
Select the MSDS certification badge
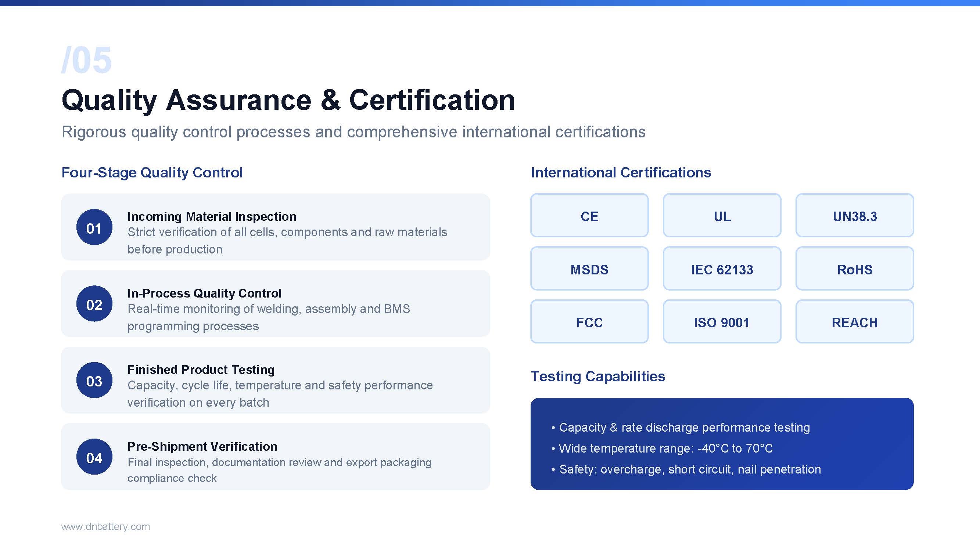pos(589,269)
